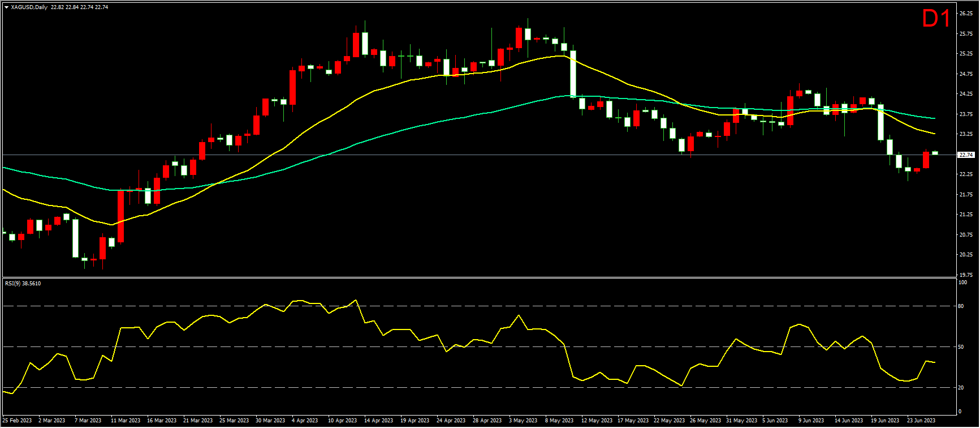Click the 31 May 2023 date label
980x428 pixels.
coord(742,421)
